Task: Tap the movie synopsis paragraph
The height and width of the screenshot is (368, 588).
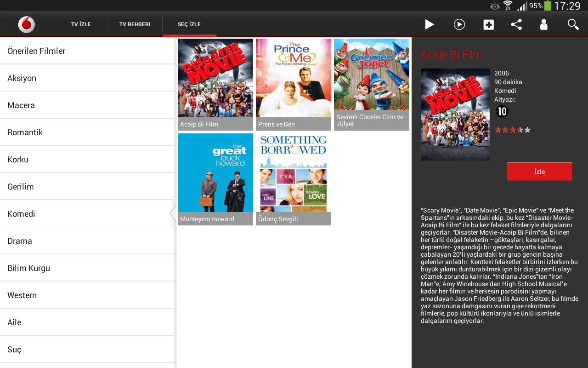Action: click(x=499, y=265)
